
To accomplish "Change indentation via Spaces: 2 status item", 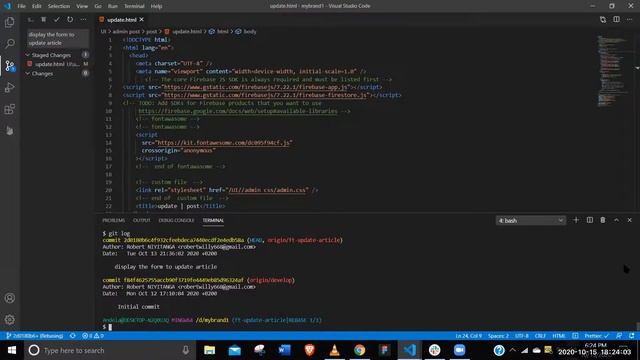I will point(498,336).
